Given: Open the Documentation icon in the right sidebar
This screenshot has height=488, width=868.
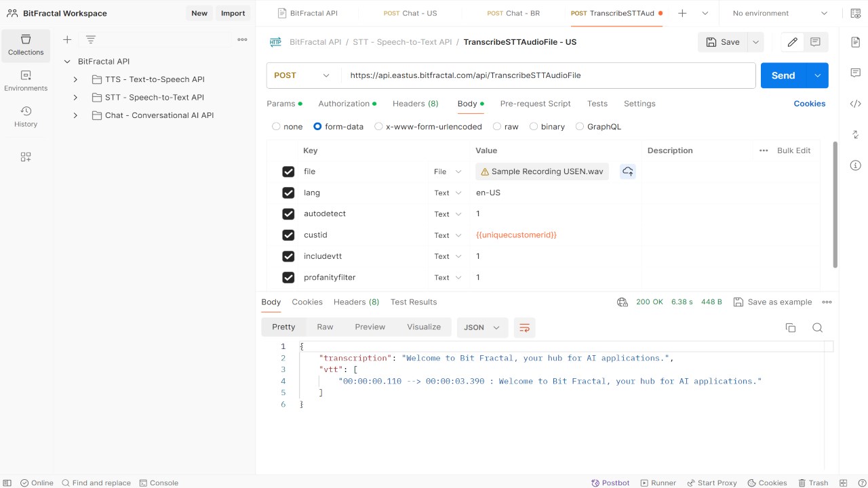Looking at the screenshot, I should (855, 42).
